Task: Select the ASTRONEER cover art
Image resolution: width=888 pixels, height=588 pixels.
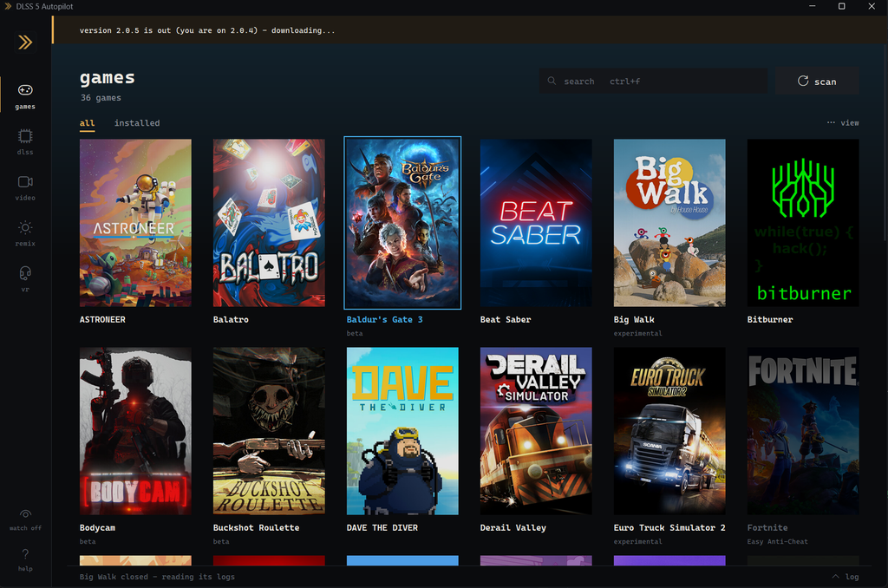Action: tap(135, 223)
